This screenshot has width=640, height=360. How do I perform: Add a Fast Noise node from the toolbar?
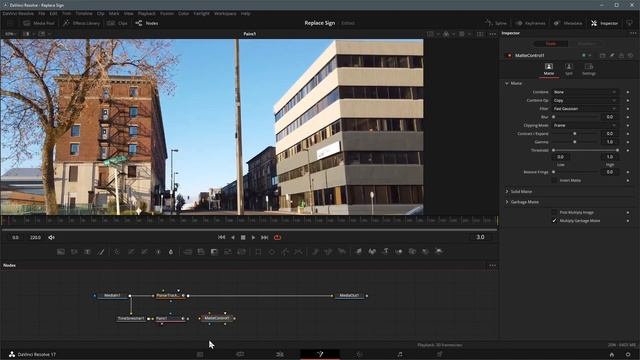click(x=74, y=252)
